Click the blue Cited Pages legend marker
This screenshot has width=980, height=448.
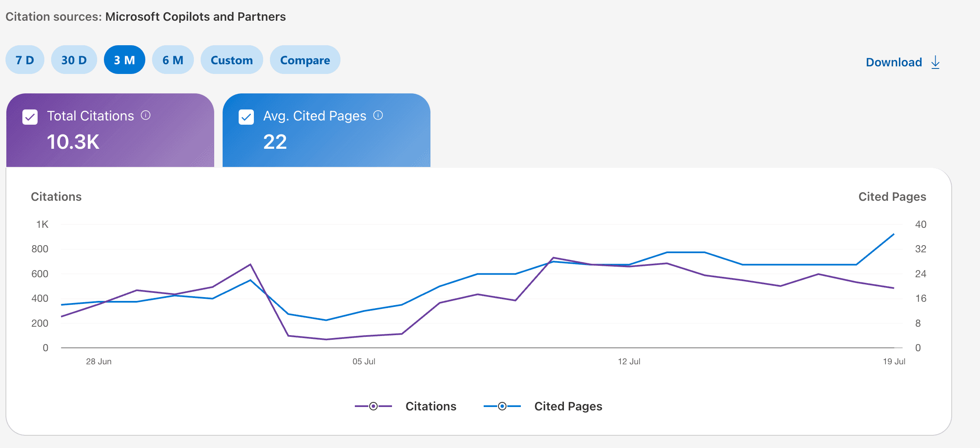coord(502,406)
